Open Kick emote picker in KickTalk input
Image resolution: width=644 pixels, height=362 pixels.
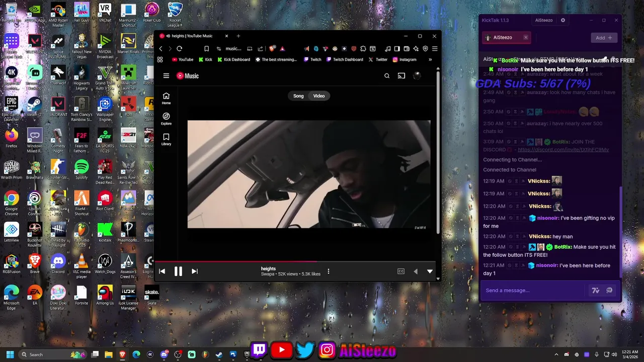click(609, 290)
